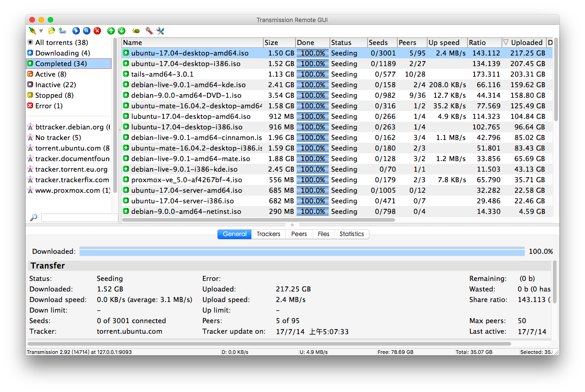Screen dimensions: 585x392
Task: Open the Statistics tab
Action: [351, 234]
